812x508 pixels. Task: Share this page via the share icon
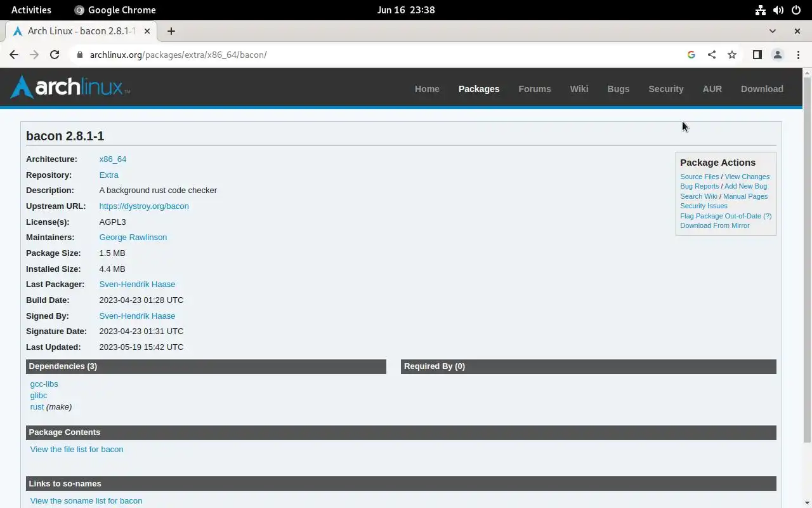click(x=712, y=55)
